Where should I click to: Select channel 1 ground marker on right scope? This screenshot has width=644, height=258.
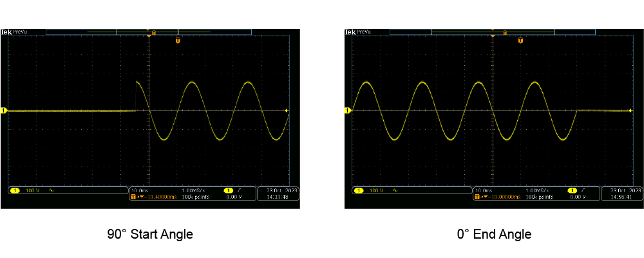(348, 111)
